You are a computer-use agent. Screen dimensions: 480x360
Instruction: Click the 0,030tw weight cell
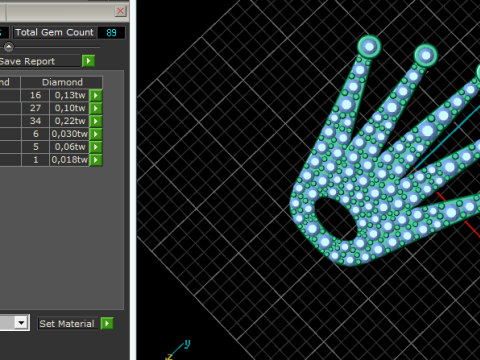70,134
